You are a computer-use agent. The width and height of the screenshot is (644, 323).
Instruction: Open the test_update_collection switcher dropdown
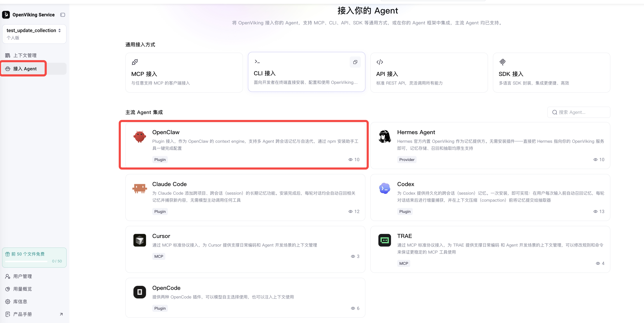(34, 34)
